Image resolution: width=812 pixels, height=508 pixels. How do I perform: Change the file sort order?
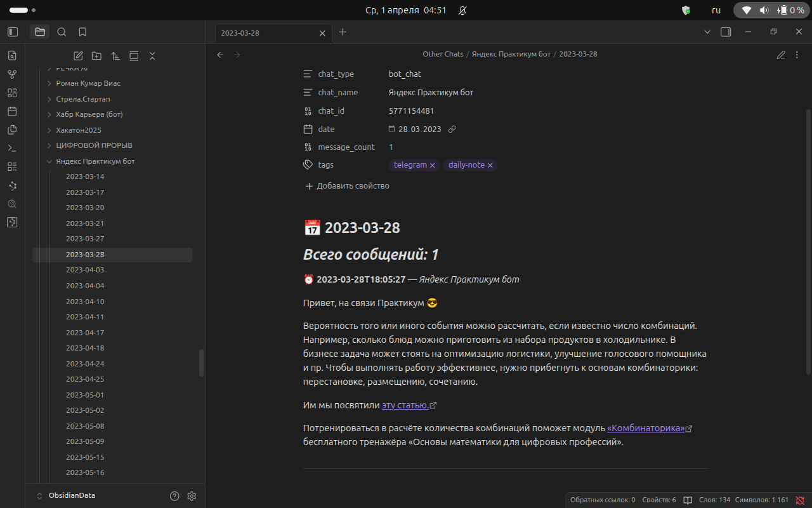pyautogui.click(x=115, y=56)
